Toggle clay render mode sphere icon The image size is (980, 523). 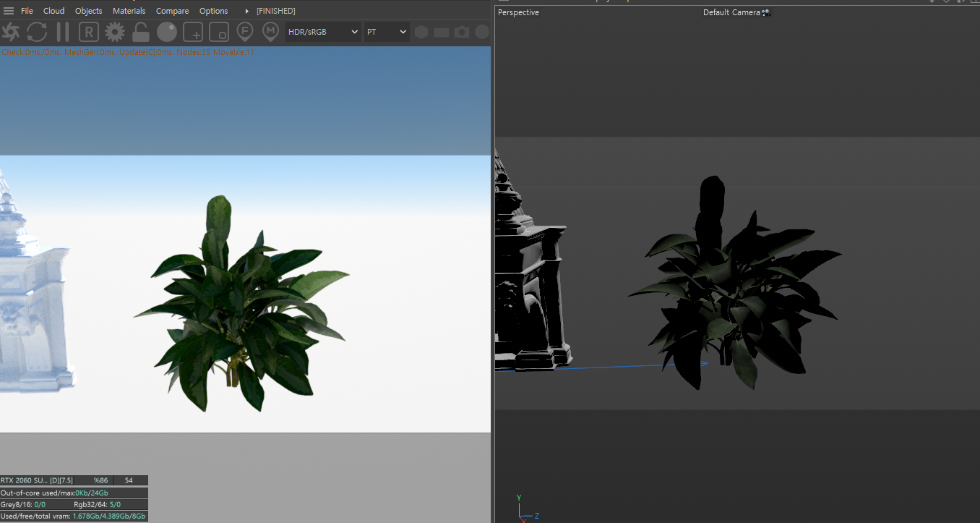point(167,32)
